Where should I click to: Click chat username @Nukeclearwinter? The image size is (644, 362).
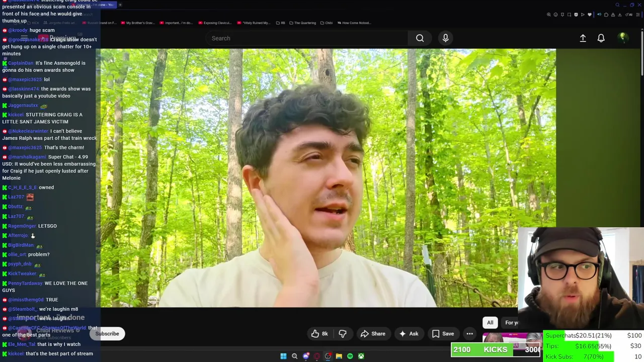(x=28, y=131)
